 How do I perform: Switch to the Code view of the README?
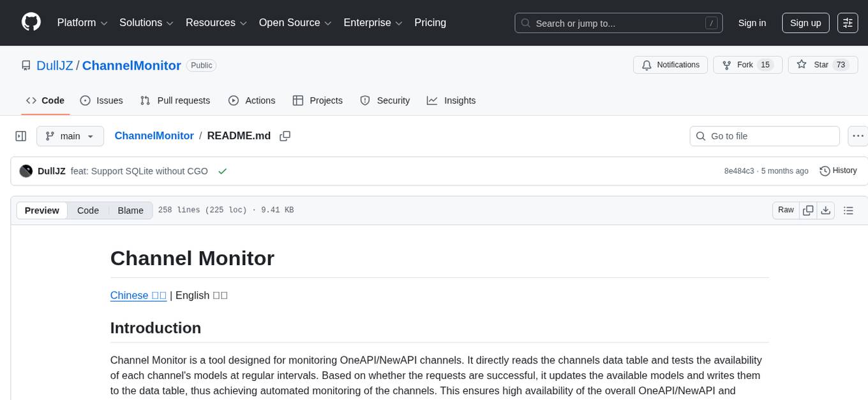click(88, 210)
